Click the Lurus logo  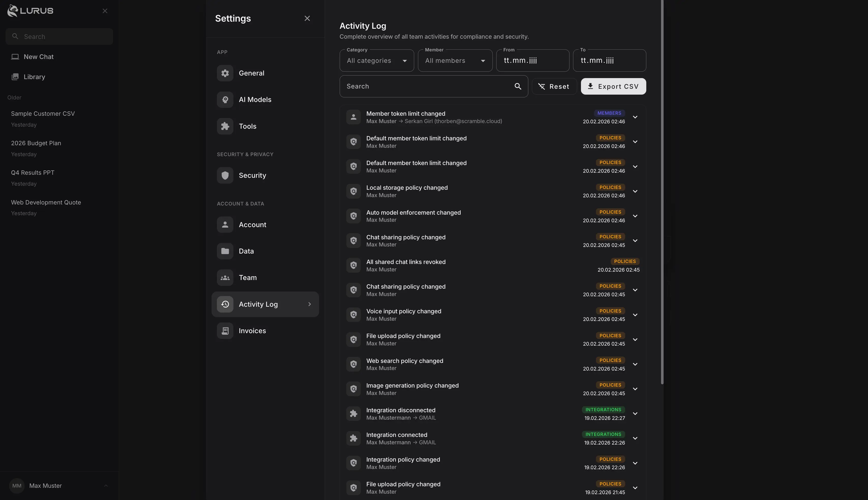tap(30, 11)
